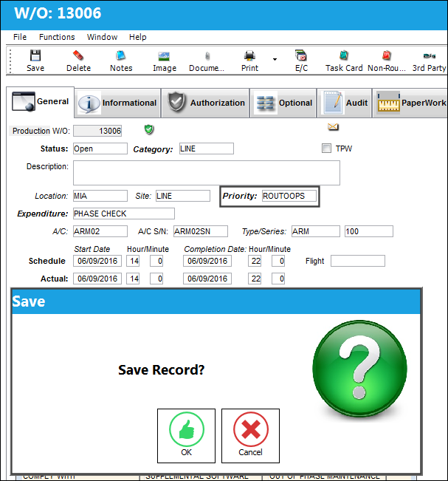Switch to the Informational tab

pyautogui.click(x=117, y=103)
